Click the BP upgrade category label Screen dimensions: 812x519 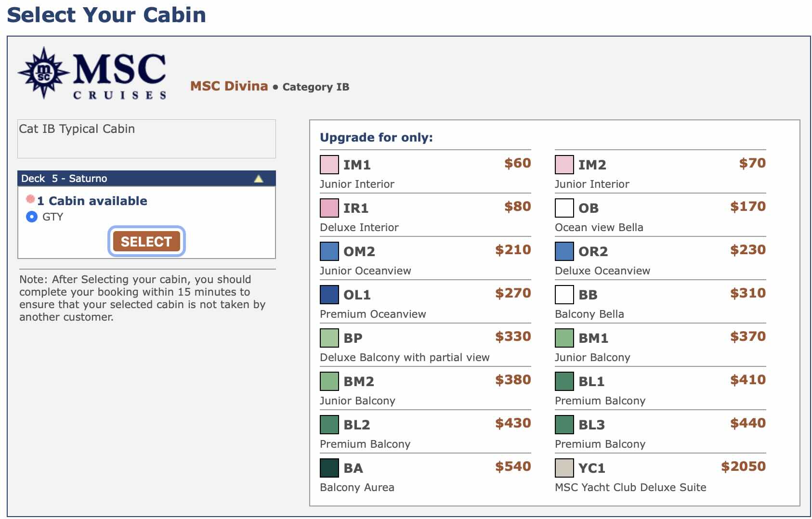point(353,338)
